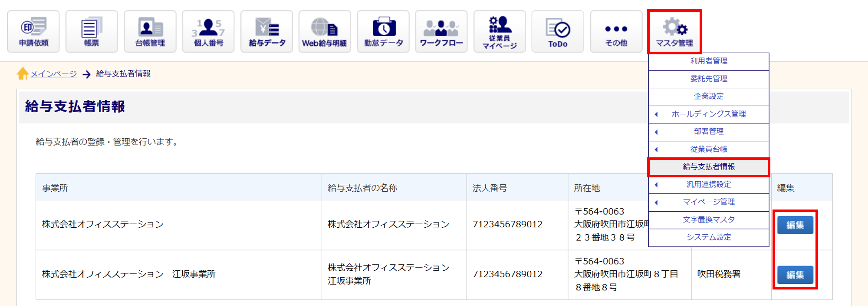Open the 給与データ icon
This screenshot has height=306, width=868.
pos(267,31)
